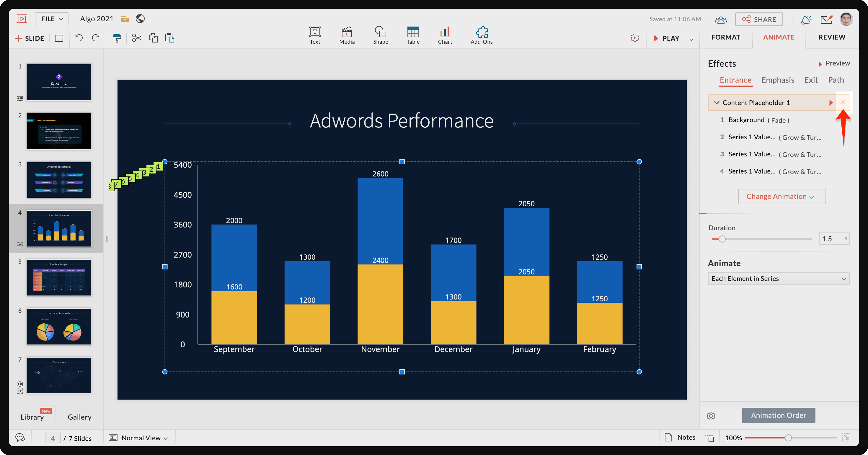Click REVIEW tab in right panel
The image size is (868, 455).
tap(832, 37)
